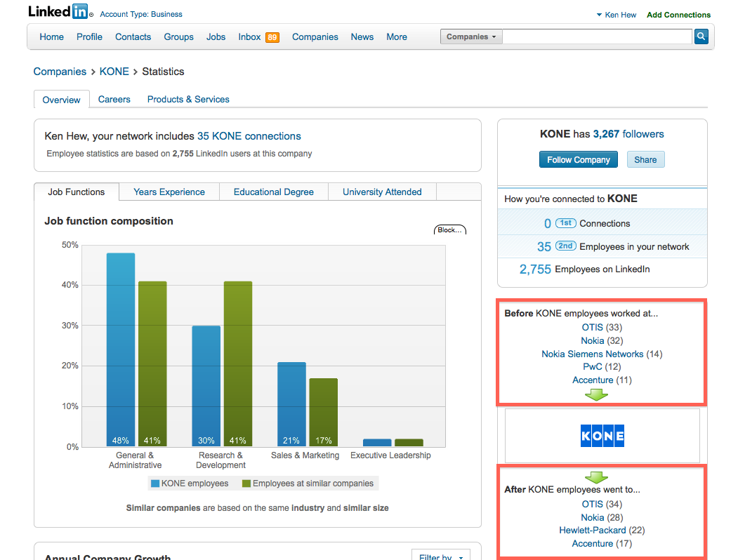Open Inbox in the navigation bar
This screenshot has height=560, width=738.
(x=249, y=36)
